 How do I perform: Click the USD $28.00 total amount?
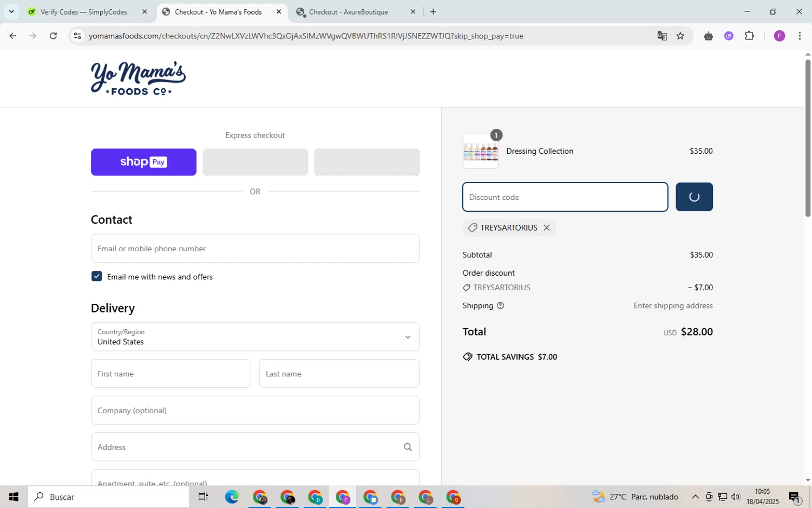[x=688, y=332]
